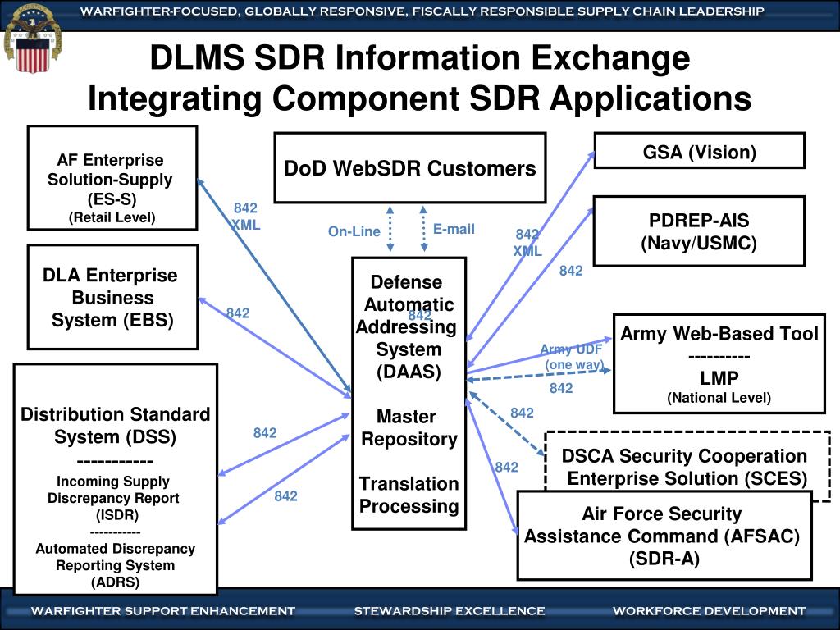Screen dimensions: 840x630
Task: Click the E-mail label
Action: tap(454, 230)
